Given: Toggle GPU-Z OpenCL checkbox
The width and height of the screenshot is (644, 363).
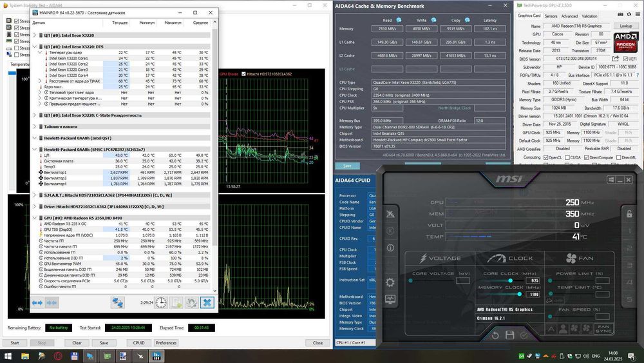Looking at the screenshot, I should pos(546,157).
